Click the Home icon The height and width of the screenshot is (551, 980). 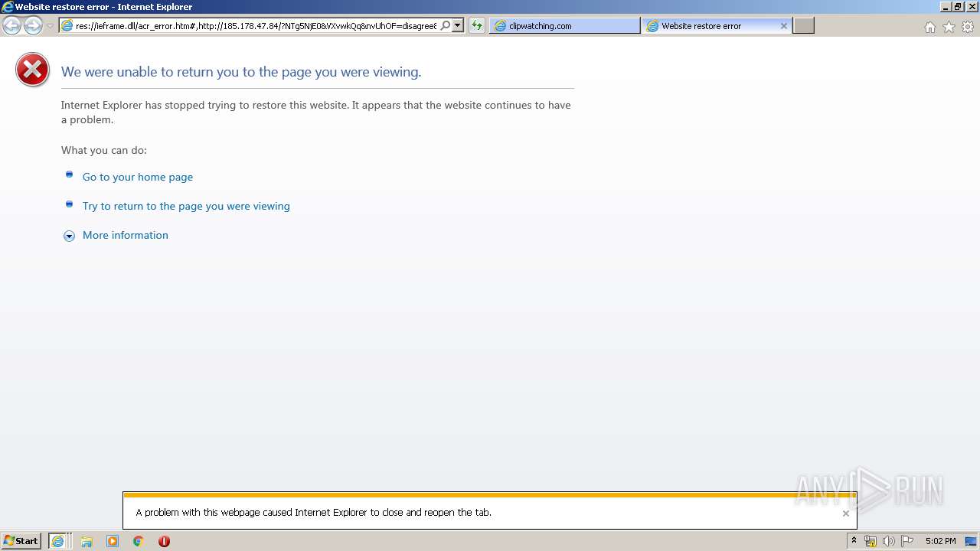pos(929,27)
